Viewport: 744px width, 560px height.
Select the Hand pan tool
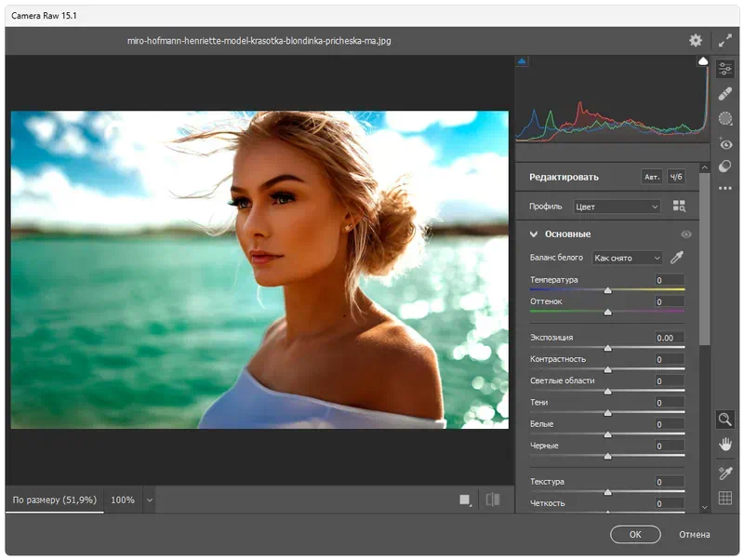click(x=724, y=445)
